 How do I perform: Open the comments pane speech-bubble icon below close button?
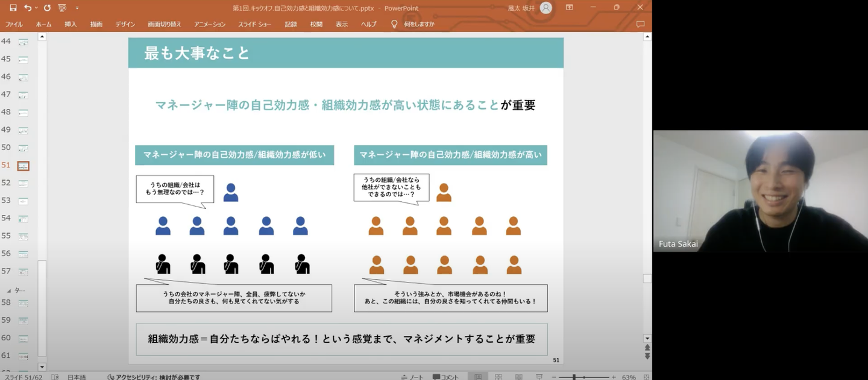point(640,24)
